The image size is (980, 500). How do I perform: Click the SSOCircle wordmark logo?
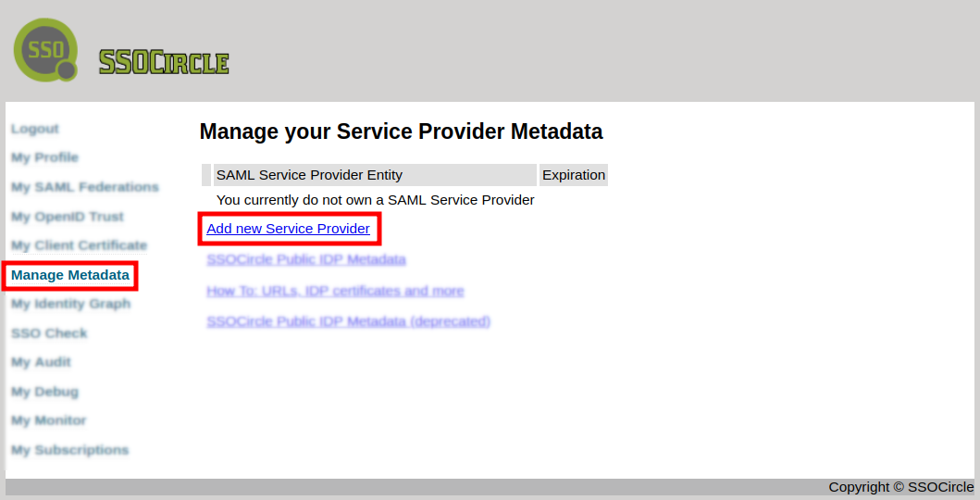coord(164,62)
